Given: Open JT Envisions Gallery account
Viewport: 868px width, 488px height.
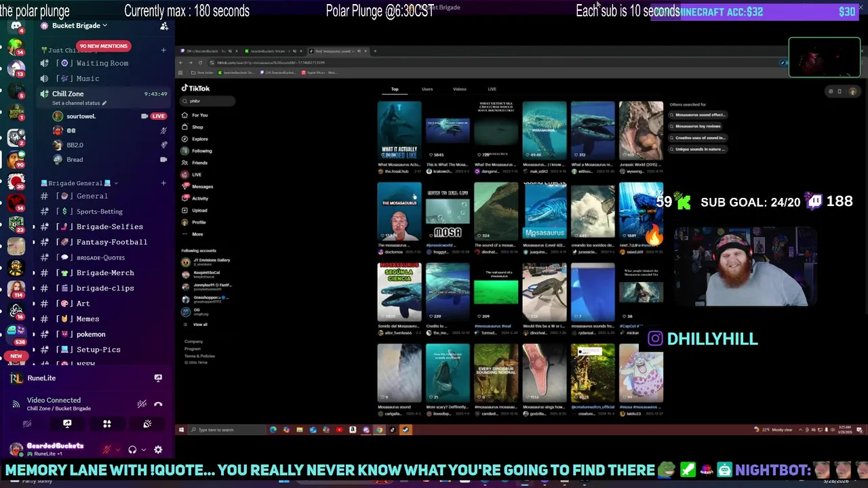Looking at the screenshot, I should point(207,261).
